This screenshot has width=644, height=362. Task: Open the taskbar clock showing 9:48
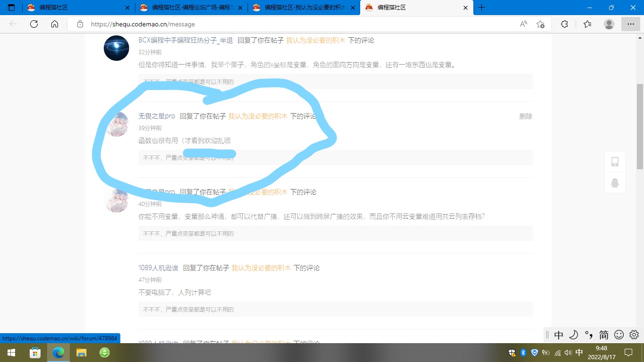point(601,353)
